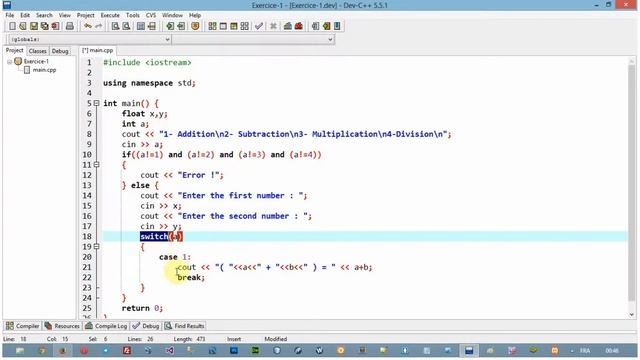Select the main.cpp editor tab
The width and height of the screenshot is (640, 360).
point(98,50)
